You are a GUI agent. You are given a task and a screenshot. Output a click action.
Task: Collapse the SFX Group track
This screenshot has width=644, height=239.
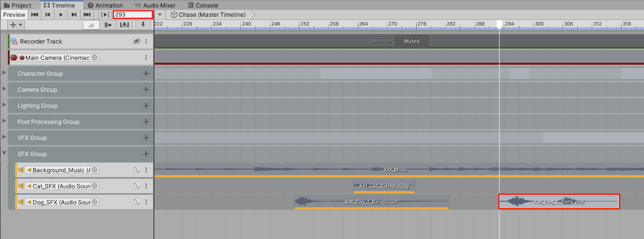click(x=4, y=153)
